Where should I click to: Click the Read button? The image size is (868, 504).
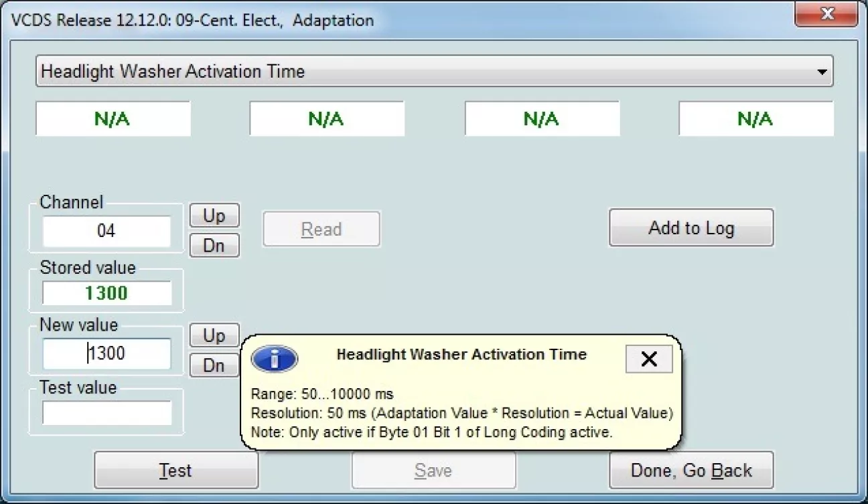(x=321, y=230)
